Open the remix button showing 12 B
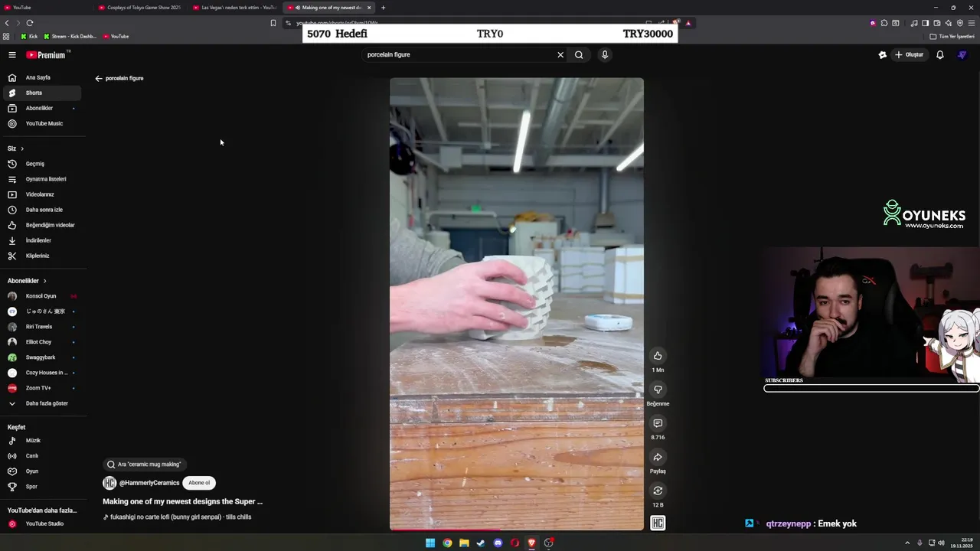 (658, 491)
